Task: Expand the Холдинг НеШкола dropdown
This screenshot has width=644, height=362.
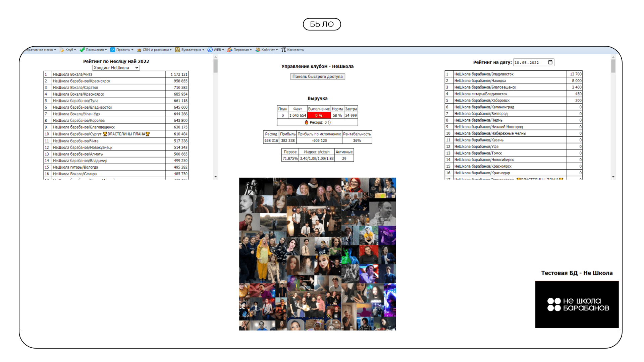Action: click(x=116, y=68)
